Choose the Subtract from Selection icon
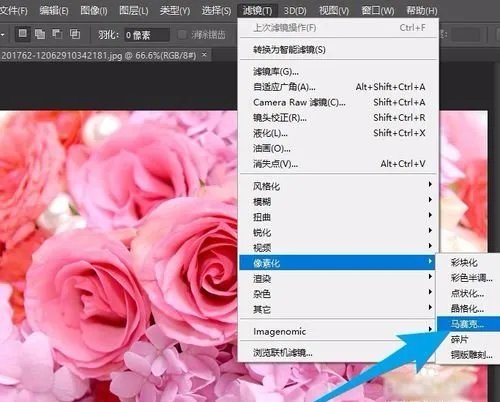Image resolution: width=500 pixels, height=402 pixels. tap(57, 34)
